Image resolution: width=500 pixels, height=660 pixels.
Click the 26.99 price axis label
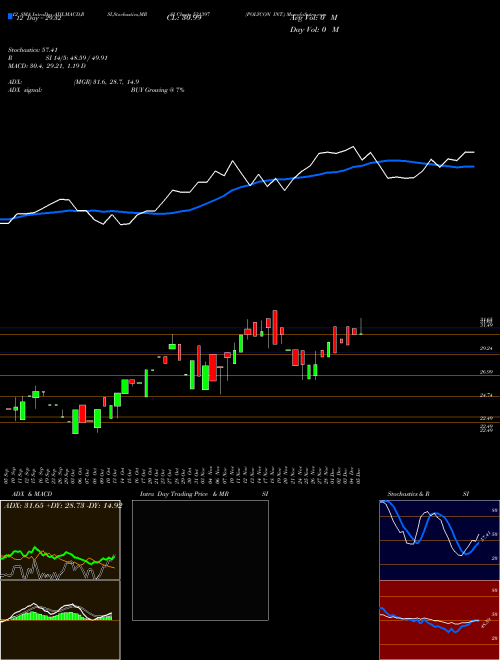click(x=486, y=372)
